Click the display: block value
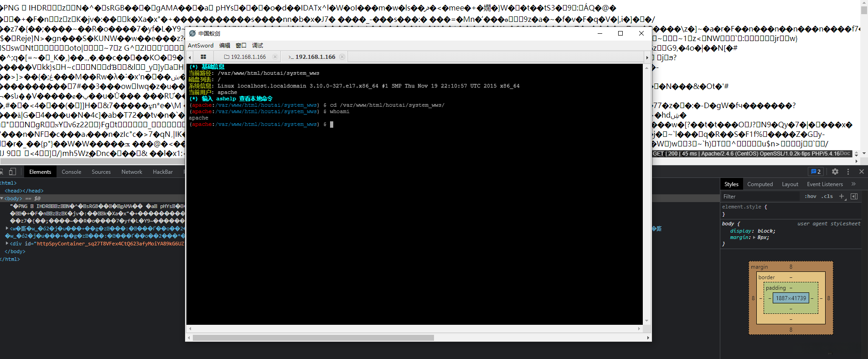Viewport: 868px width, 359px height. [765, 231]
